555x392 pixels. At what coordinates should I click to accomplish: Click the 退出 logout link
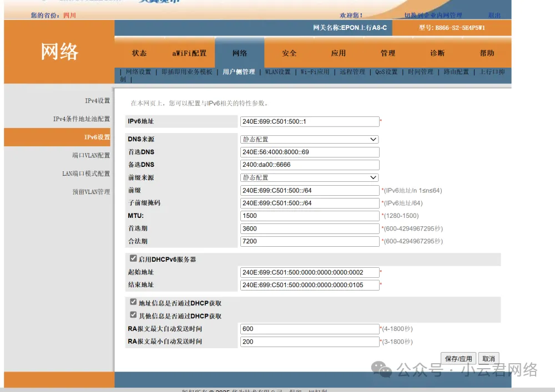(x=495, y=15)
